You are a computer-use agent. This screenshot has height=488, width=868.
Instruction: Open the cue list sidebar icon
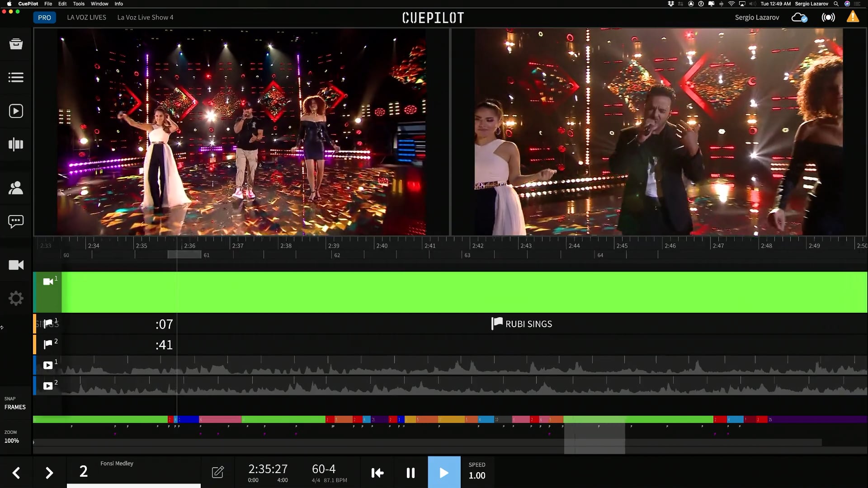(x=16, y=77)
